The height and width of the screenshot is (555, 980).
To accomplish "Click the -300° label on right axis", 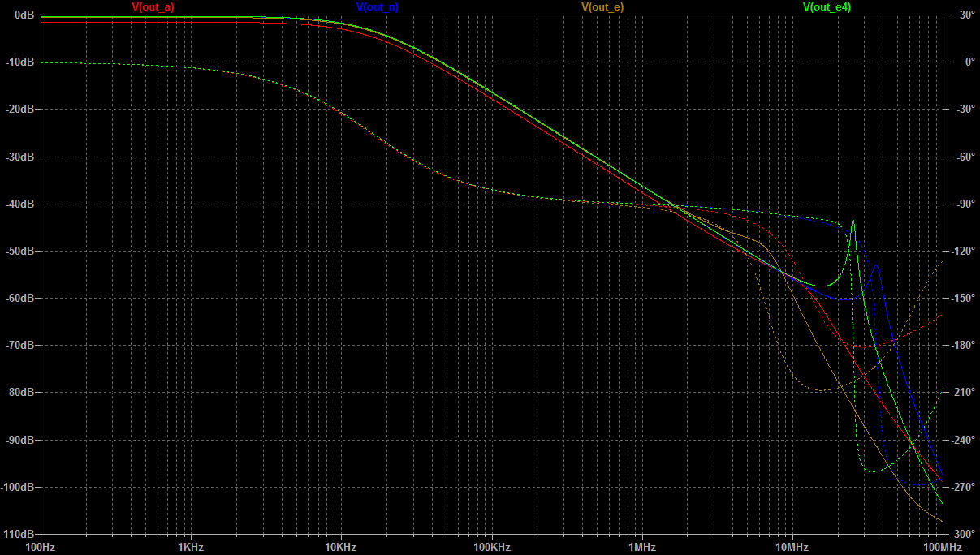I will pos(964,535).
